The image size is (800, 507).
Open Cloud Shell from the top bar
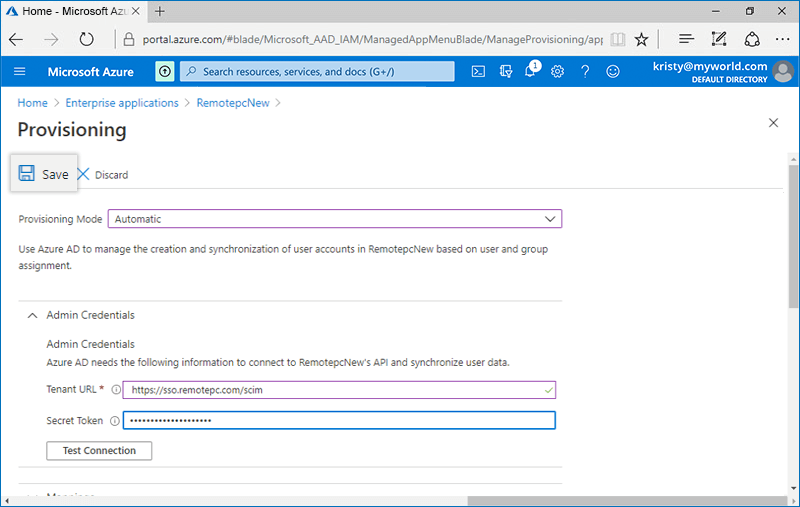pos(479,72)
